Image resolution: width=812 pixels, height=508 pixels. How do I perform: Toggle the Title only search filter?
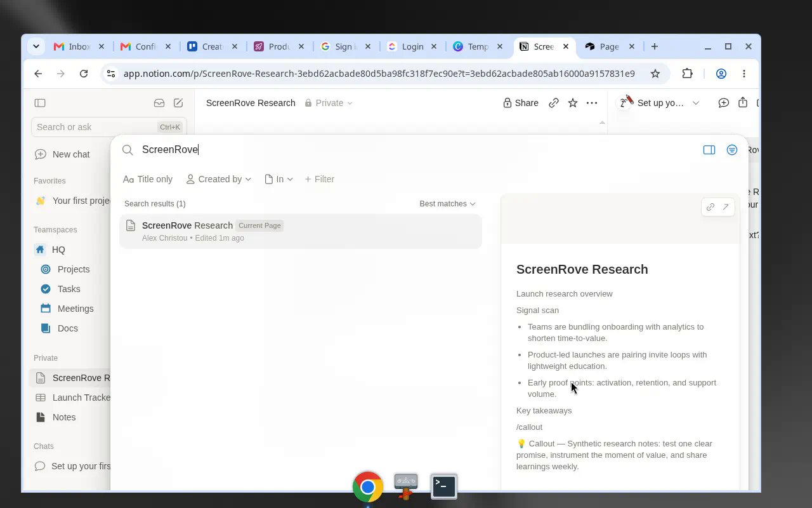(x=148, y=179)
